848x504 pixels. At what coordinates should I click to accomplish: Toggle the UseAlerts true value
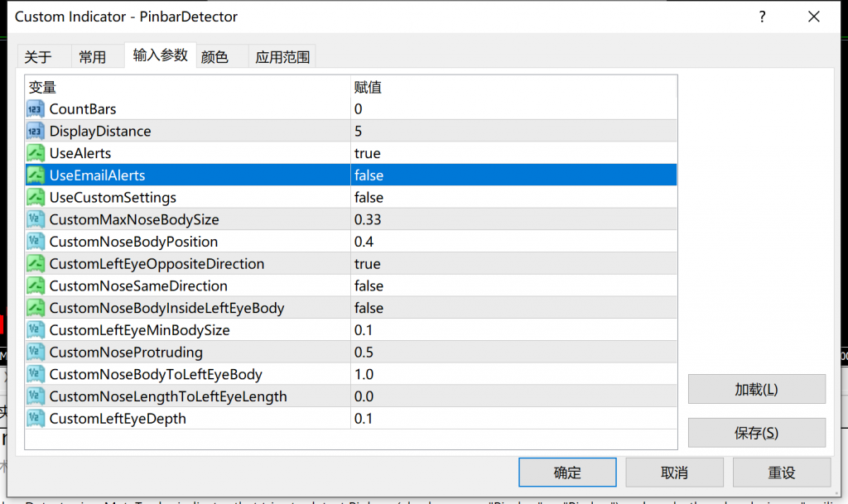click(367, 153)
